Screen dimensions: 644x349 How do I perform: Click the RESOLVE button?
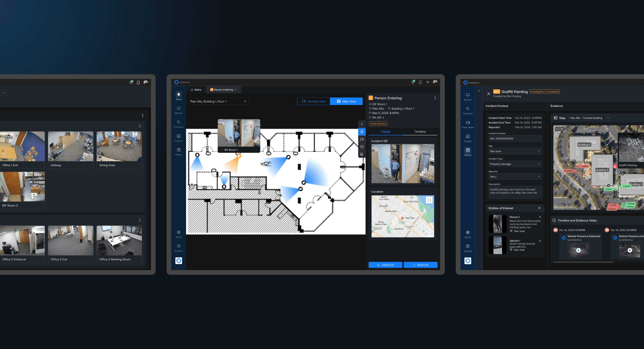[x=420, y=265]
